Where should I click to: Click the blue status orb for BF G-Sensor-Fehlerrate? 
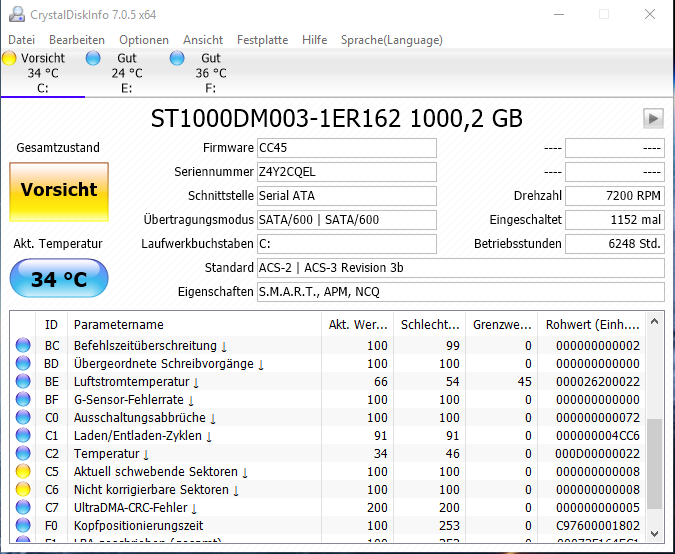tap(23, 399)
